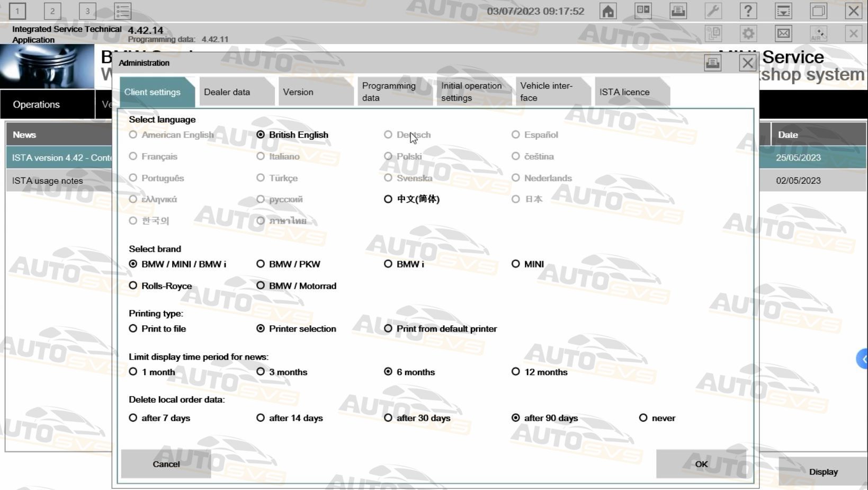
Task: Select Deutsch language option
Action: pyautogui.click(x=407, y=135)
